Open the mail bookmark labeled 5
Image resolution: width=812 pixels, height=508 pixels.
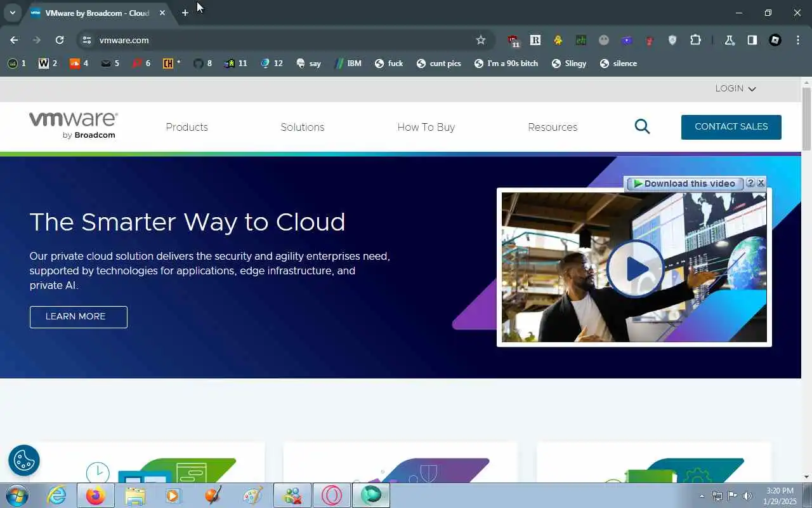tap(110, 63)
